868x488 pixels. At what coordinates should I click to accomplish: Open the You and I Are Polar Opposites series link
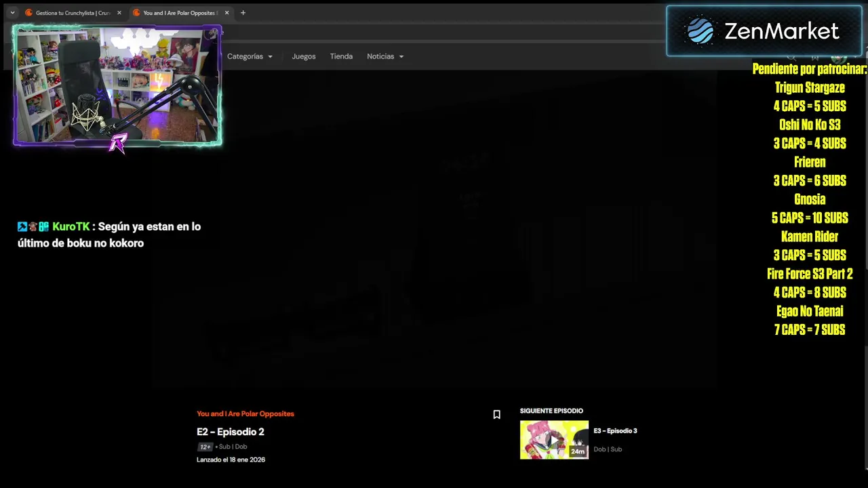[x=245, y=413]
